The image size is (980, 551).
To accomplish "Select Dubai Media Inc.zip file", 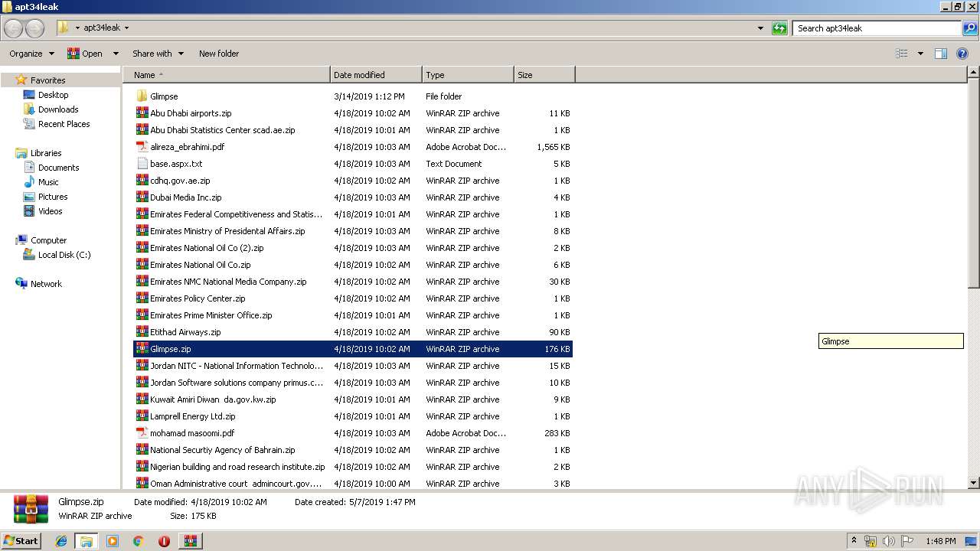I will point(353,197).
